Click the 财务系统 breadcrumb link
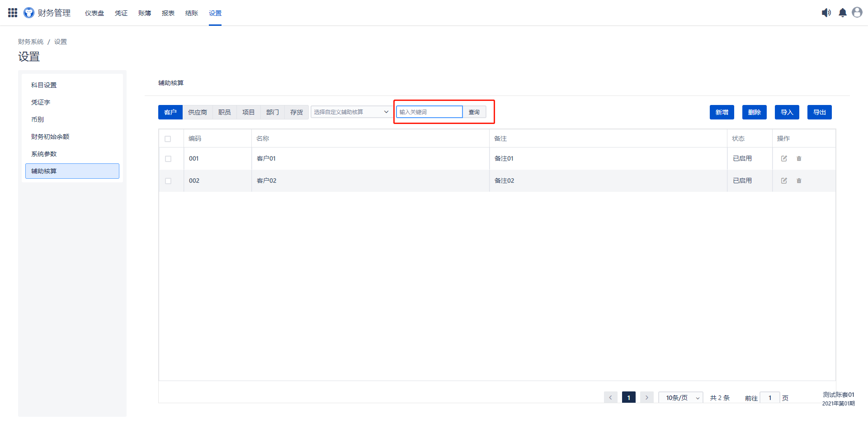 [x=31, y=42]
